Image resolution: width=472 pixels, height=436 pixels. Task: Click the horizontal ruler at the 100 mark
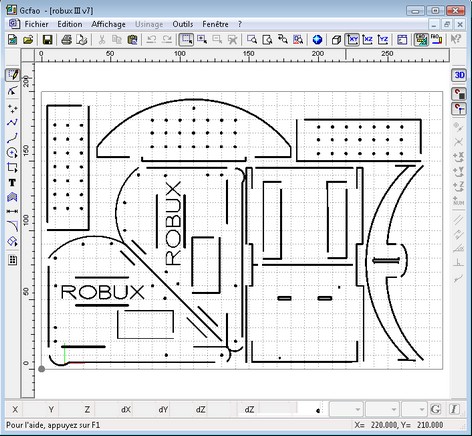click(x=180, y=54)
